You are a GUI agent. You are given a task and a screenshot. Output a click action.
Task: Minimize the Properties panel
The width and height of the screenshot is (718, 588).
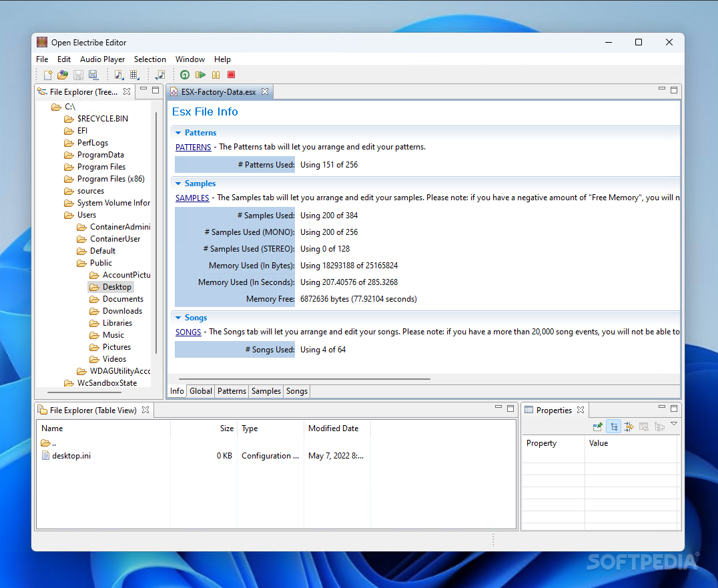click(x=662, y=406)
